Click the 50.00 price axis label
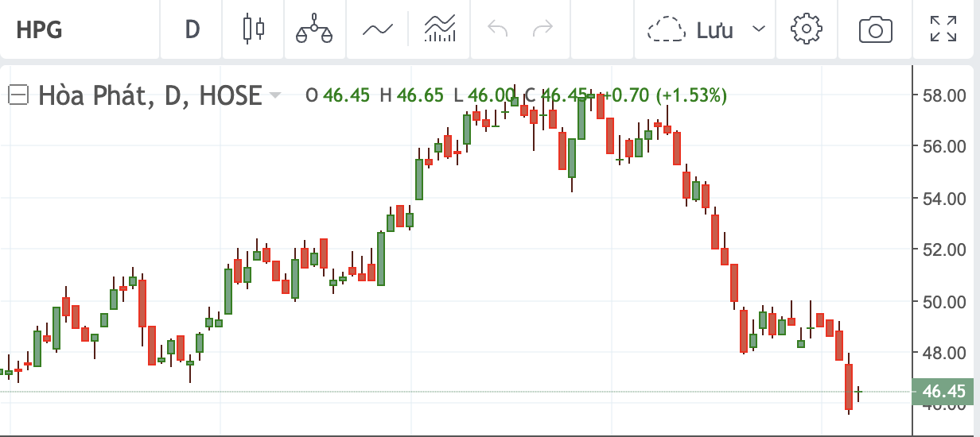980x437 pixels. (943, 301)
